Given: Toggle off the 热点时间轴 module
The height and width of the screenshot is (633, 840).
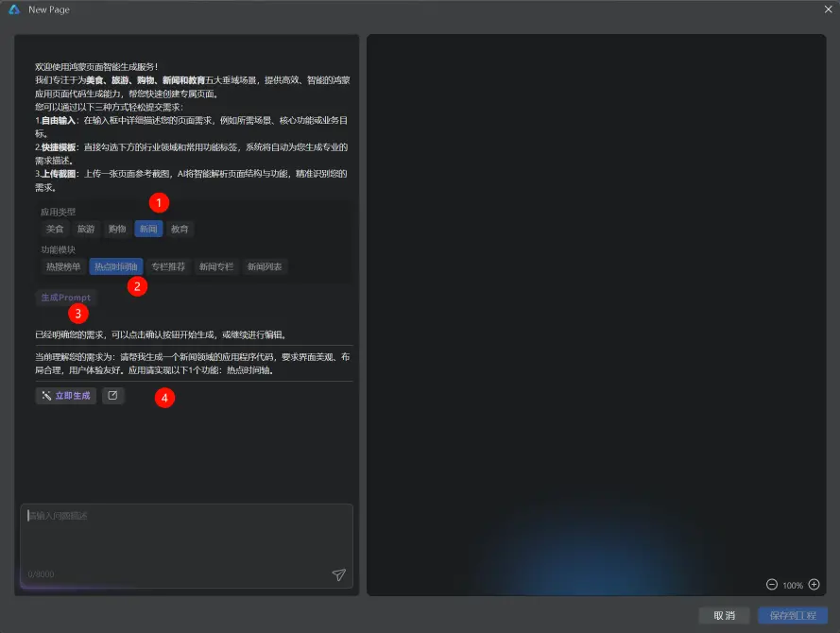Looking at the screenshot, I should coord(115,266).
